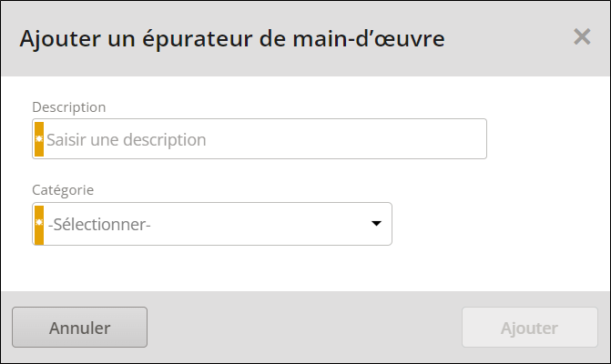Viewport: 611px width, 364px height.
Task: Click the Saisir une description placeholder text
Action: point(127,140)
